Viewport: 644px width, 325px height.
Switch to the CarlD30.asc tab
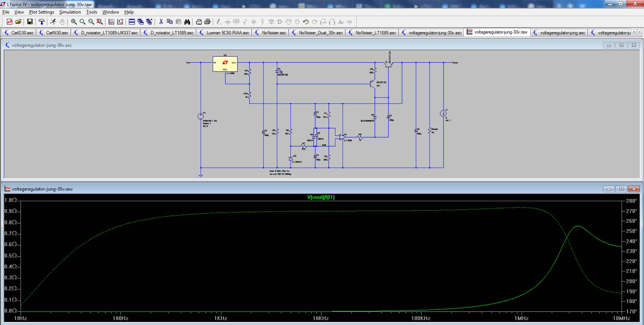[x=19, y=33]
